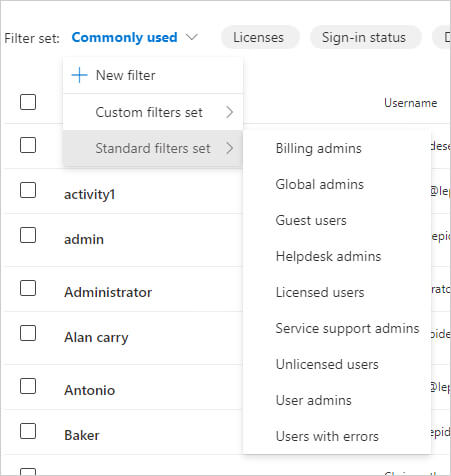Open the Commonly used filter set dropdown
This screenshot has width=451, height=476.
(x=135, y=37)
